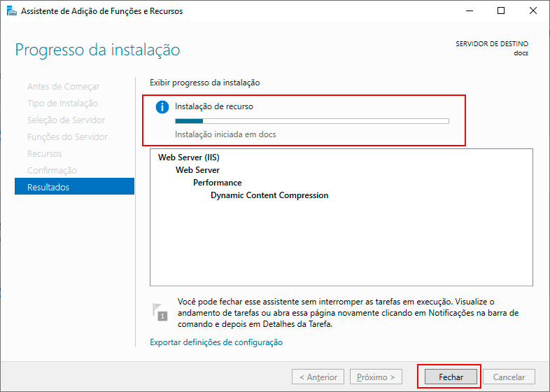Click the Fechar button
The width and height of the screenshot is (550, 392).
pyautogui.click(x=450, y=377)
